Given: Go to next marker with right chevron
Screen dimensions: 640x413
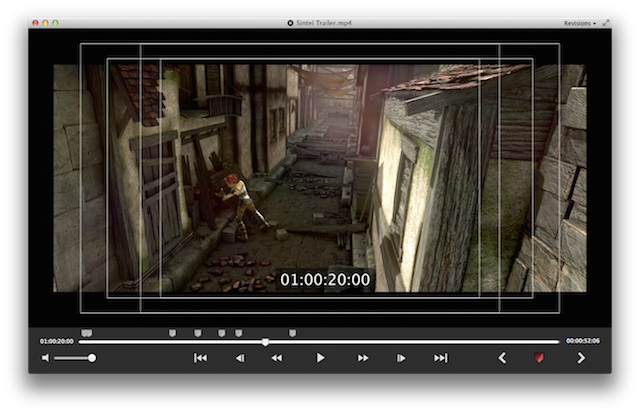Looking at the screenshot, I should pyautogui.click(x=581, y=358).
